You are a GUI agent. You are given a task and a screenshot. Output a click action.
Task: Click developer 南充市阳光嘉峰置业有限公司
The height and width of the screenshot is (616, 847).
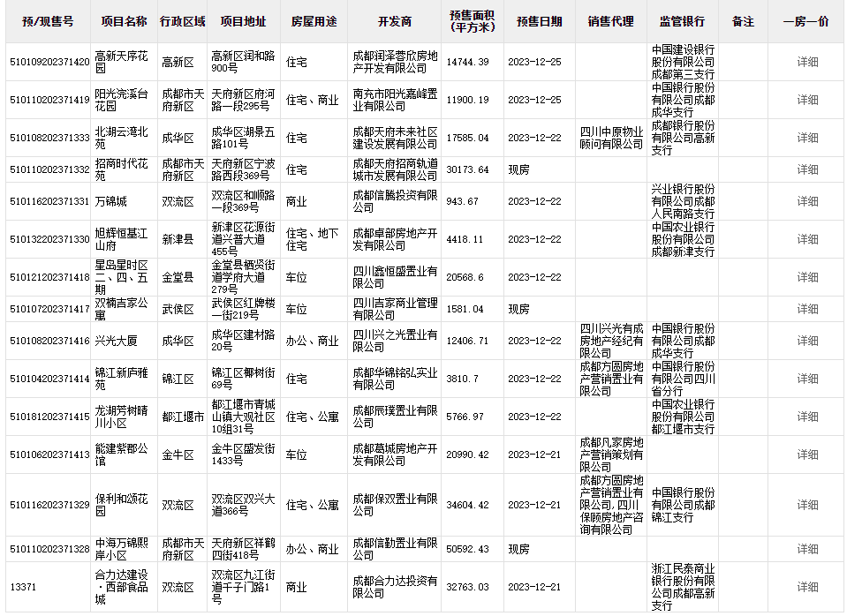395,100
